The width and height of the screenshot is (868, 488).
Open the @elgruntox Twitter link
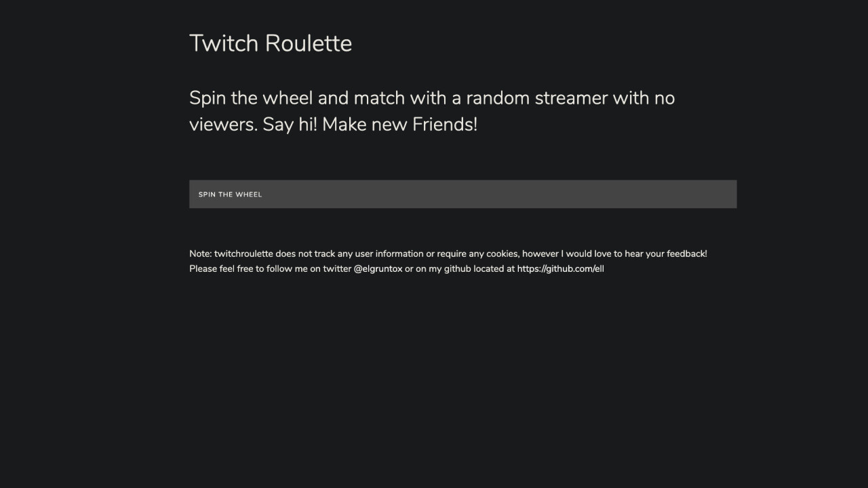(x=378, y=268)
